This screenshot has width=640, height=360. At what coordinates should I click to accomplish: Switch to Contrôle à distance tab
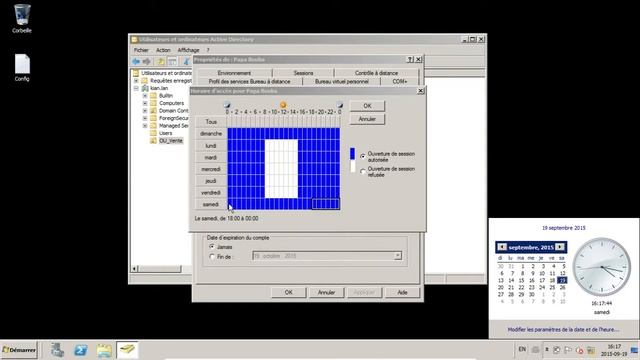point(376,73)
